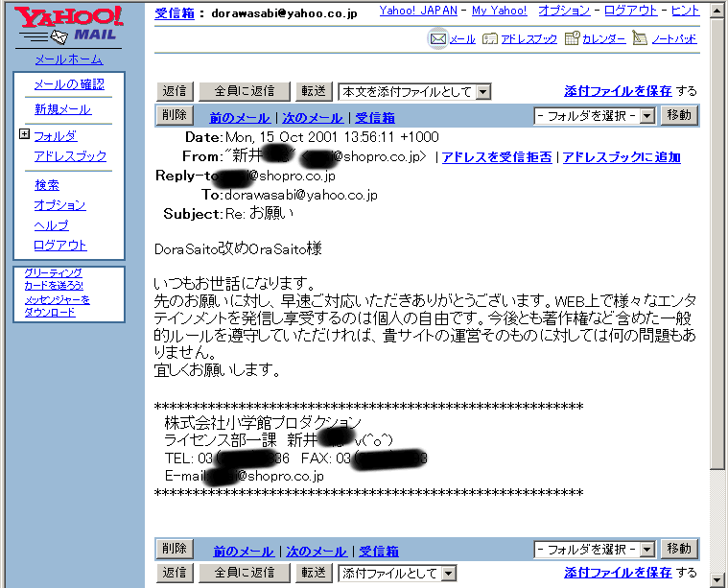Select 新規メール in sidebar

[x=62, y=109]
